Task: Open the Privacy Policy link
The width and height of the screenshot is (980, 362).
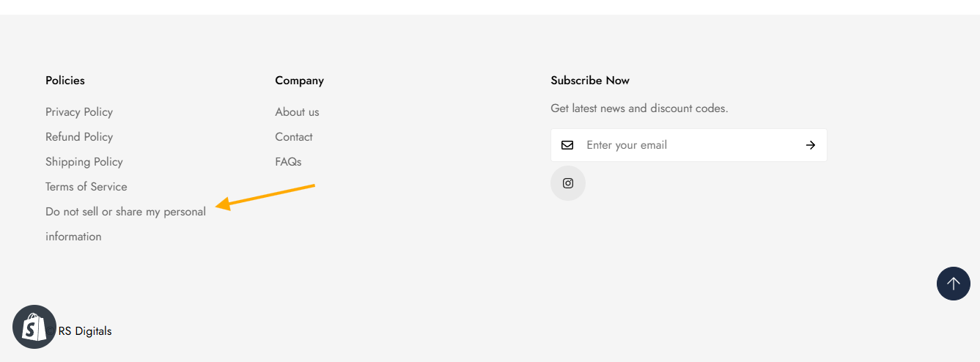Action: point(79,112)
